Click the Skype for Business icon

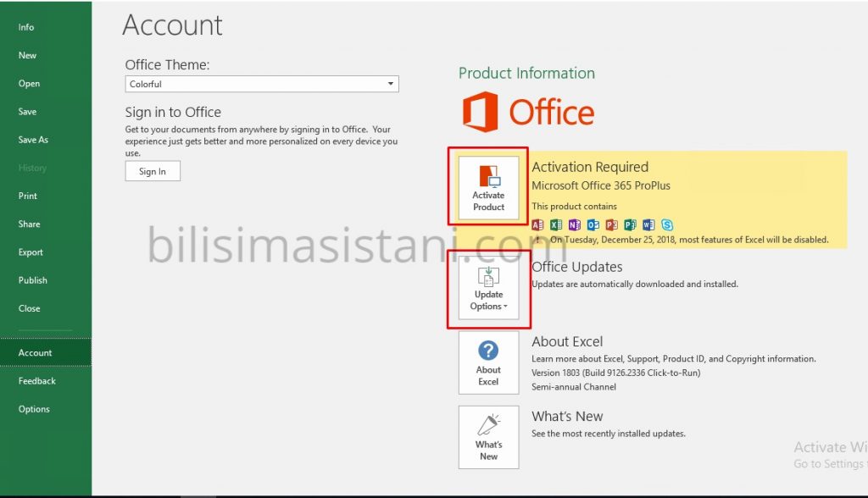(667, 224)
